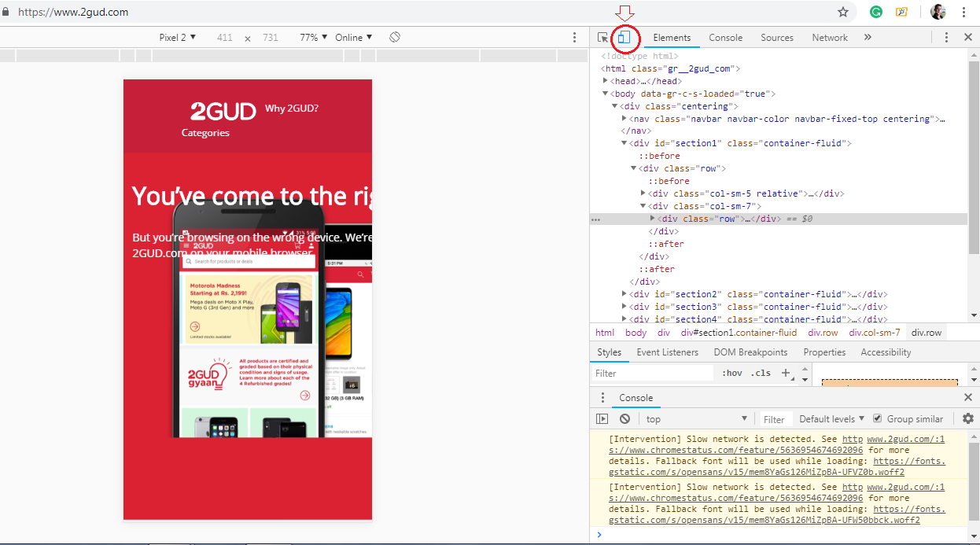Viewport: 980px width, 545px height.
Task: Click the yellow extension icon in toolbar
Action: click(x=901, y=12)
